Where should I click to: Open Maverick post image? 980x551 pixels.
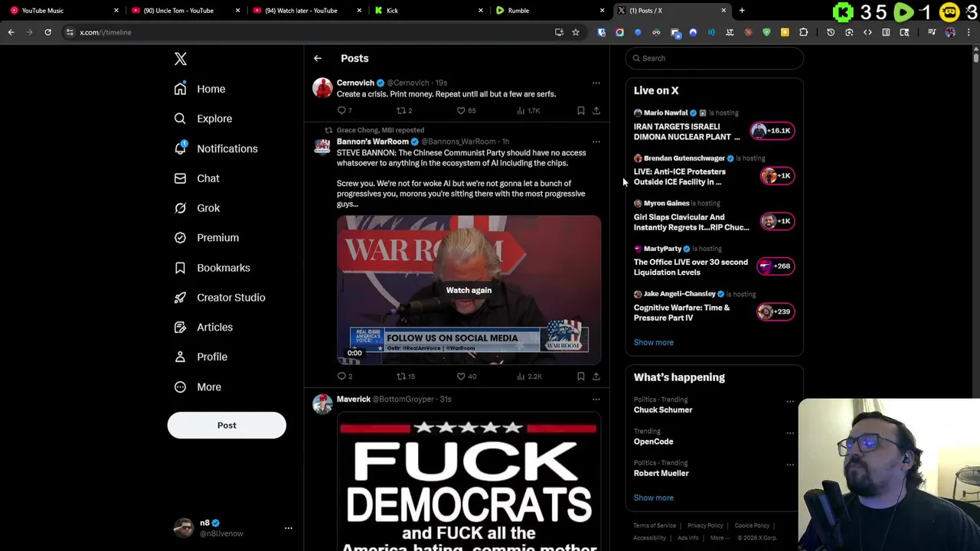pyautogui.click(x=469, y=482)
